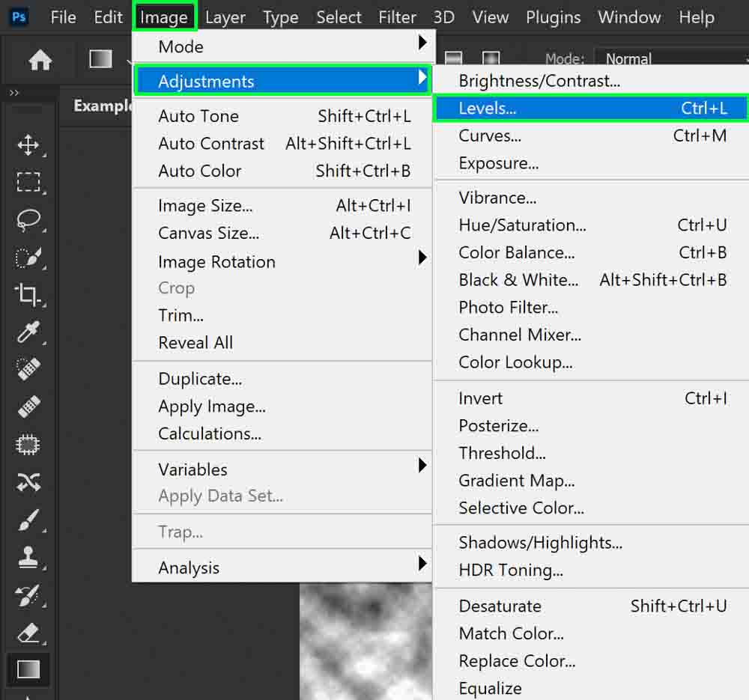Open Canvas Size dialog
This screenshot has width=749, height=700.
pyautogui.click(x=283, y=233)
